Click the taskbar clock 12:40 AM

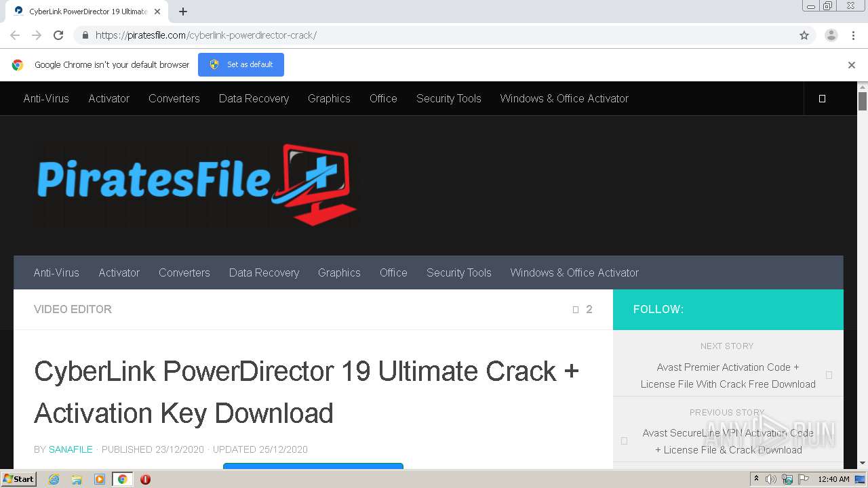pos(833,479)
